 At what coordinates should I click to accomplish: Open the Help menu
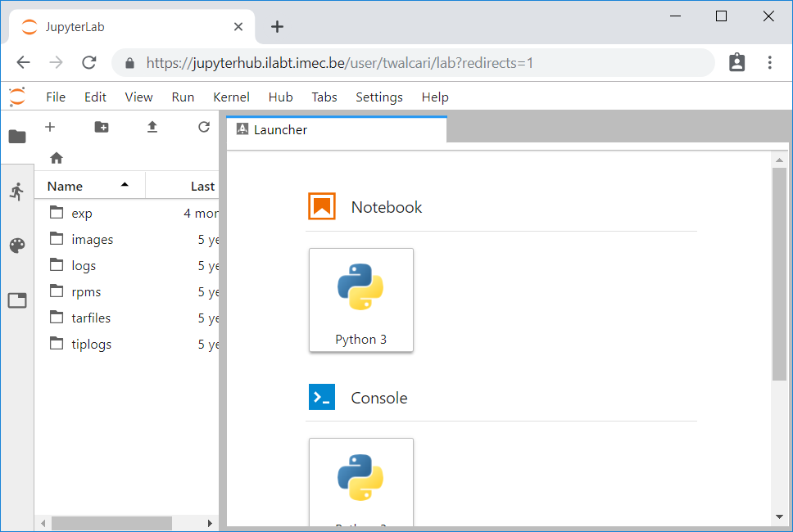pos(435,97)
